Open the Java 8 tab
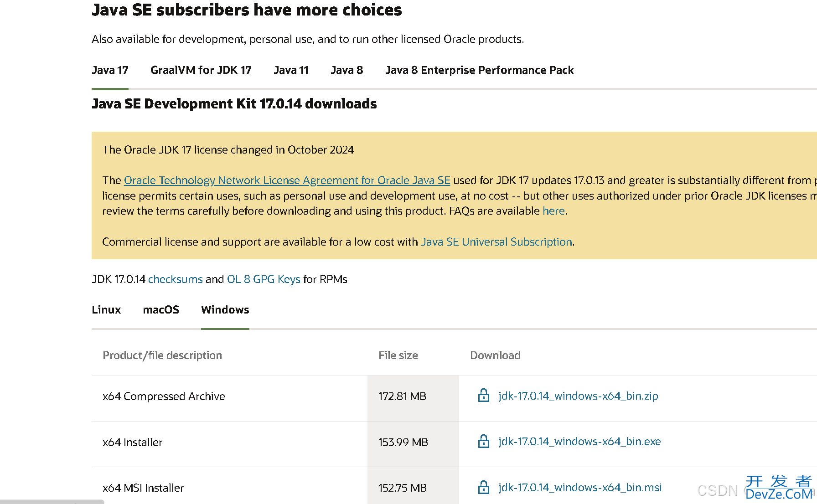This screenshot has width=817, height=504. [347, 70]
